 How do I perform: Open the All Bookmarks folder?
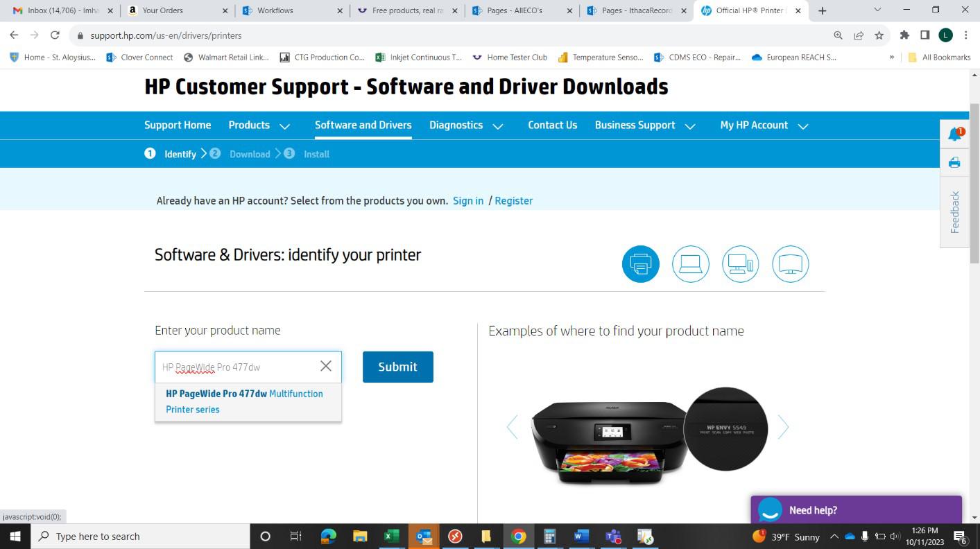939,58
